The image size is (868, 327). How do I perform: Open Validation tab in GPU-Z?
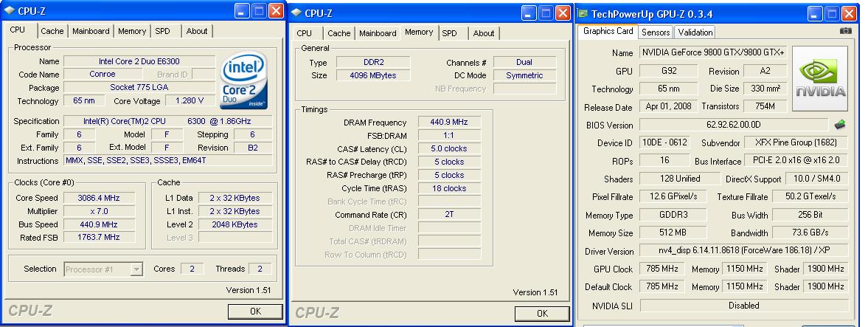pyautogui.click(x=695, y=32)
